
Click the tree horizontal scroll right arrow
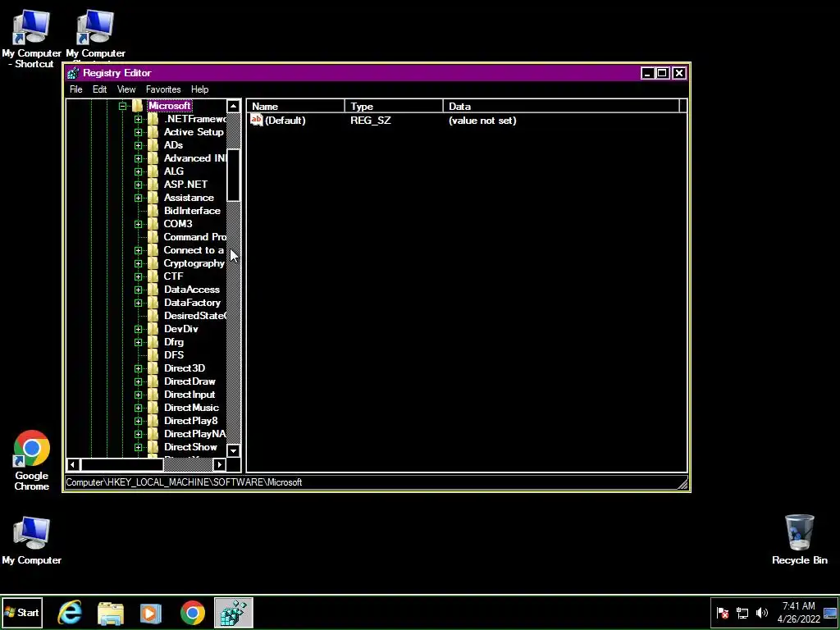(219, 464)
